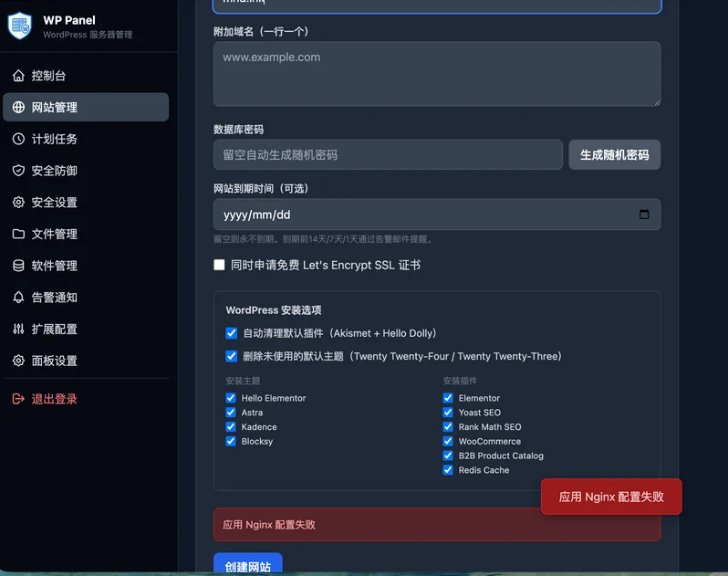Screen dimensions: 728x576
Task: Select 网站管理 in the sidebar
Action: (86, 108)
